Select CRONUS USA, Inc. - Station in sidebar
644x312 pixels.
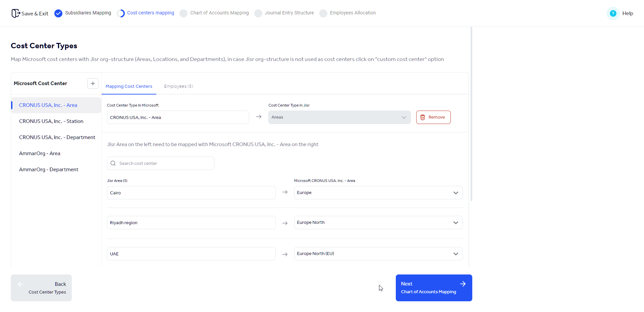[x=51, y=121]
